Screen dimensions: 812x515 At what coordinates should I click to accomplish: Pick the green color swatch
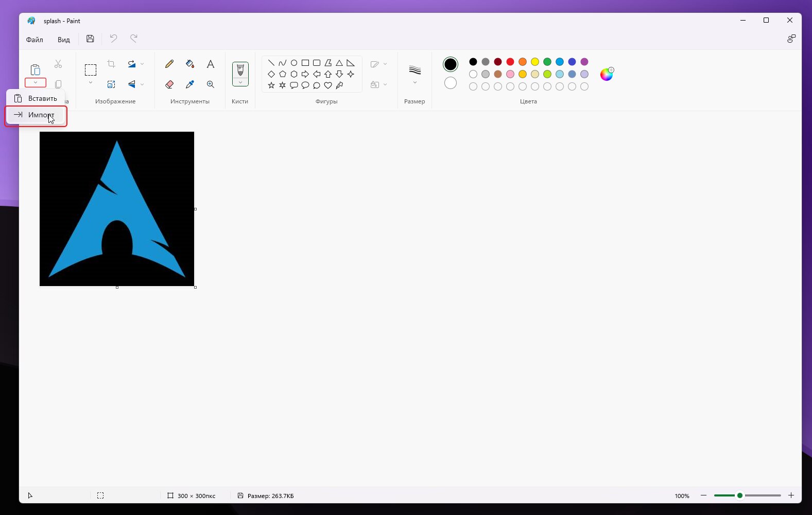tap(547, 62)
